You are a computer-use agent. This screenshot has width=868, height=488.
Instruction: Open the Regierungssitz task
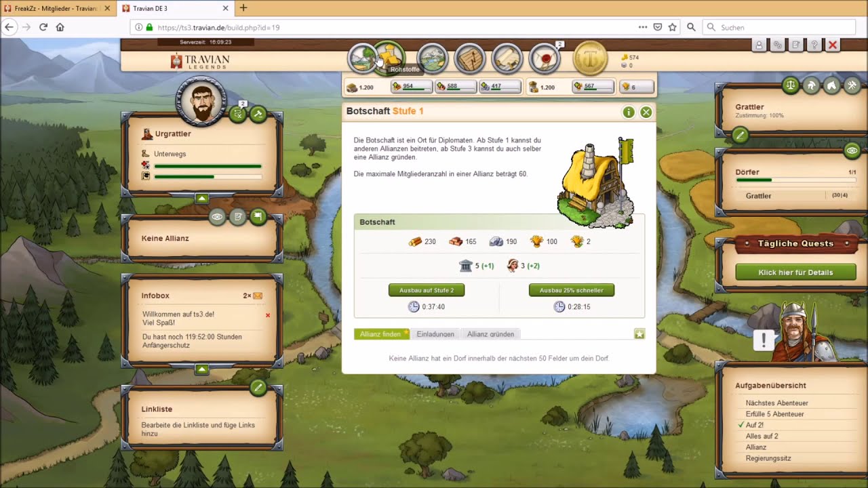pyautogui.click(x=768, y=458)
